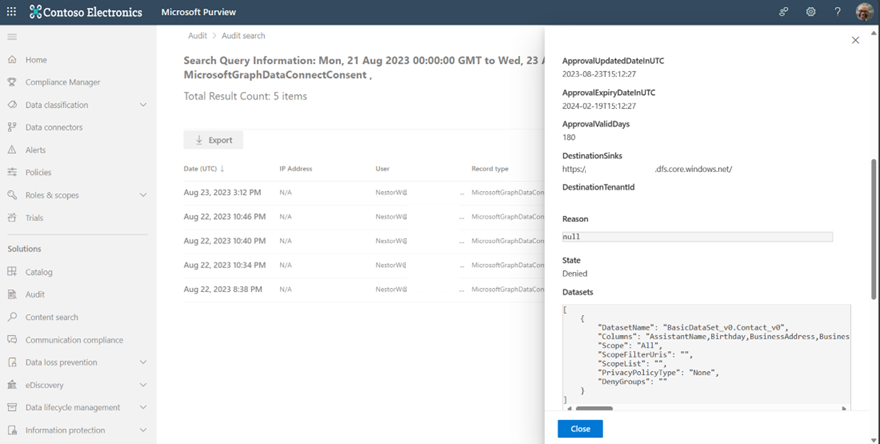Click the Data connectors icon
The image size is (880, 444).
12,127
